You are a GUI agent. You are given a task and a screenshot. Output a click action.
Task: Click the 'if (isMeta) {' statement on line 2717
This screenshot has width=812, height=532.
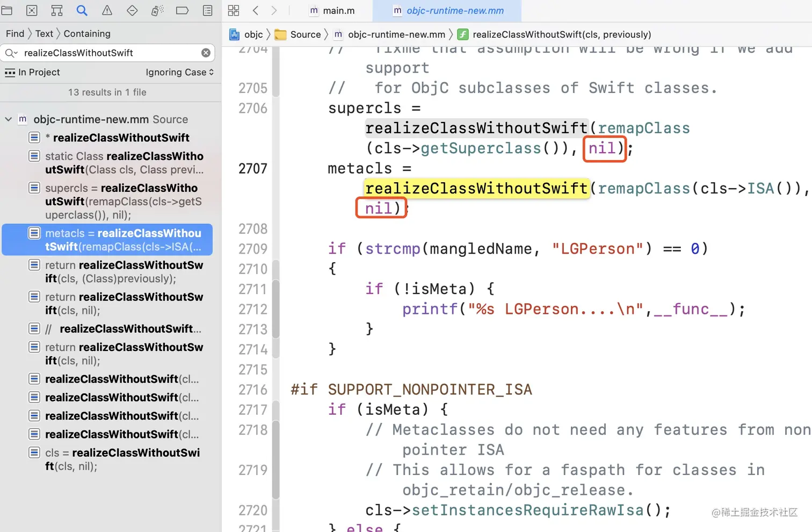pyautogui.click(x=388, y=409)
